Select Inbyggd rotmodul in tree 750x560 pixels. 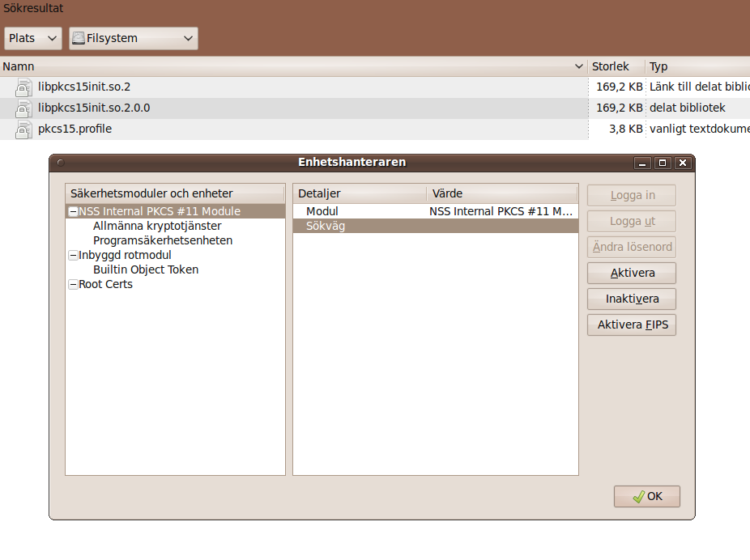125,255
